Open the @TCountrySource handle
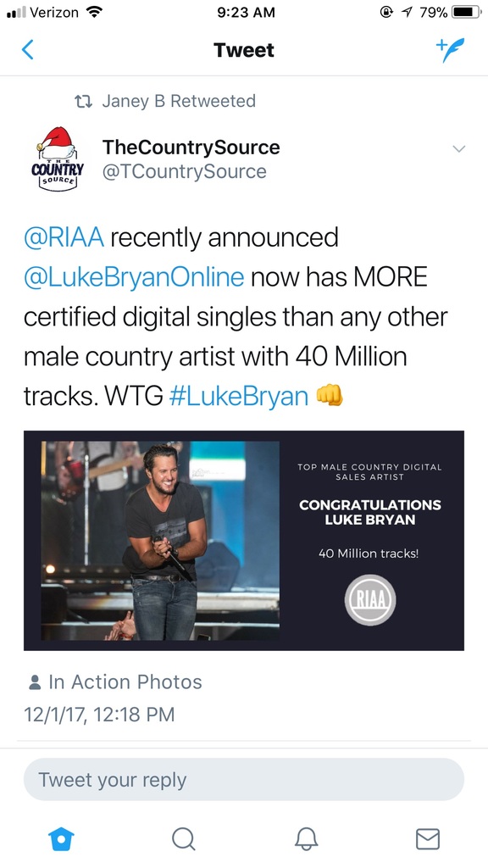This screenshot has width=488, height=868. pyautogui.click(x=184, y=171)
